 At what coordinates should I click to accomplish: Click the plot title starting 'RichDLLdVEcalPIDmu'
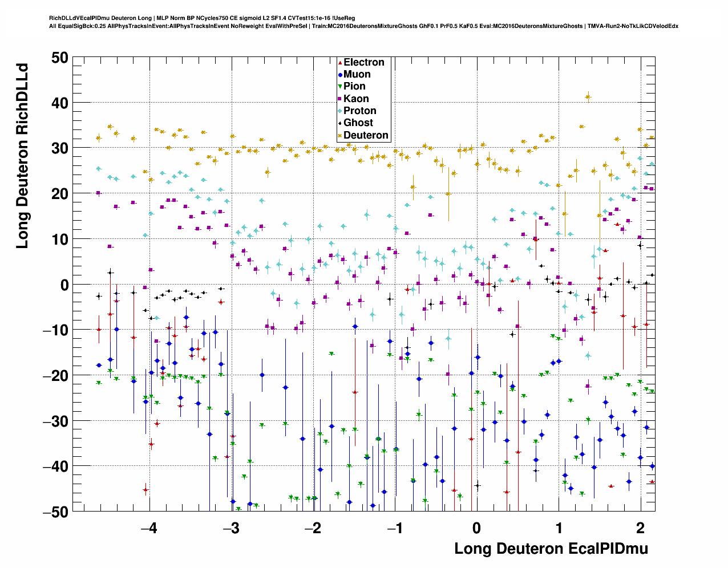coord(202,18)
